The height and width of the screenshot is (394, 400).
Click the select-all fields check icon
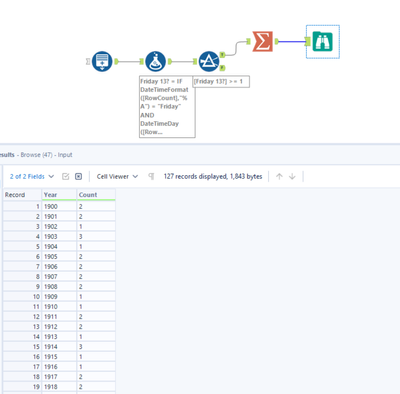click(66, 176)
